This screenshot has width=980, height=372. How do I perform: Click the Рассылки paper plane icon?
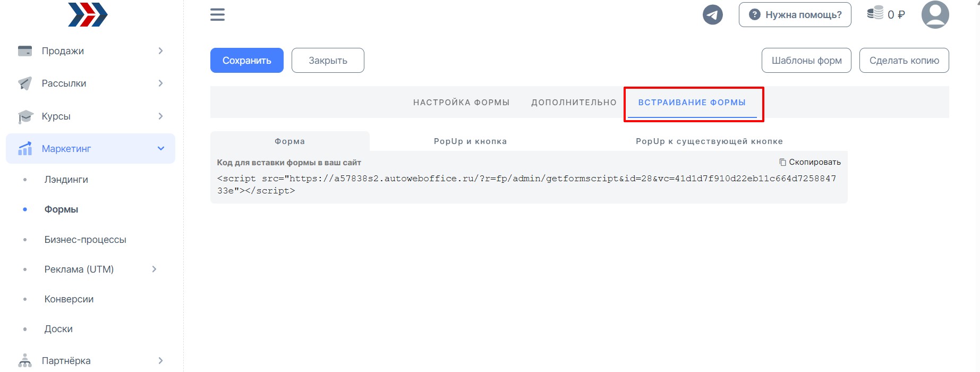coord(25,83)
